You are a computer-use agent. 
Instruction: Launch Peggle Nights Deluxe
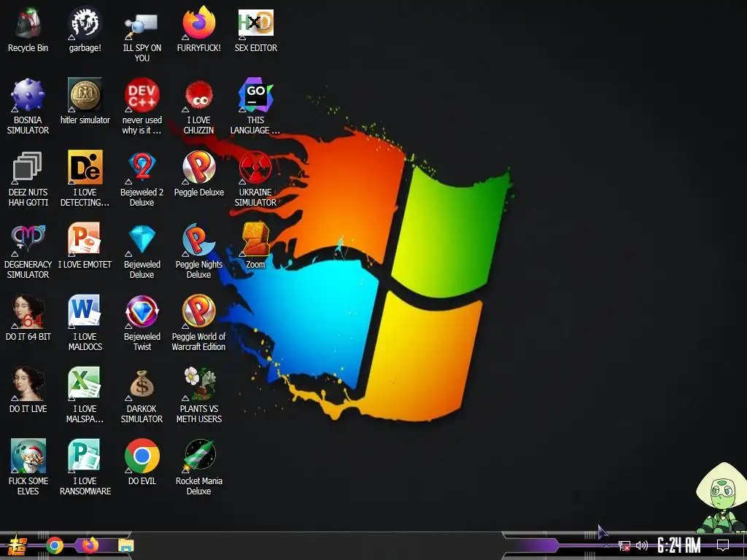click(x=198, y=239)
